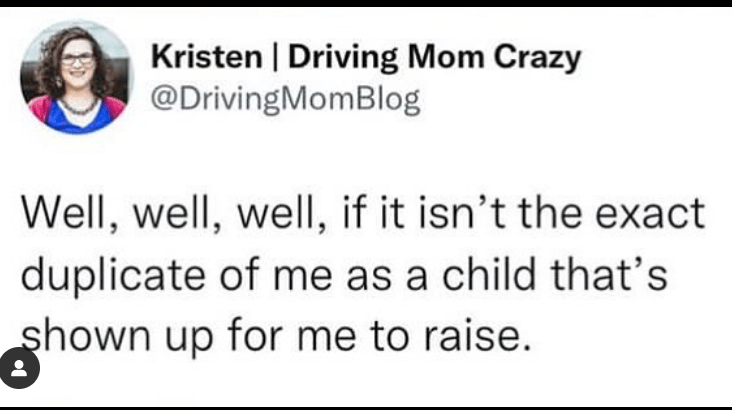Click "Driving Mom Crazy" in display name
This screenshot has height=410, width=732.
pyautogui.click(x=434, y=58)
